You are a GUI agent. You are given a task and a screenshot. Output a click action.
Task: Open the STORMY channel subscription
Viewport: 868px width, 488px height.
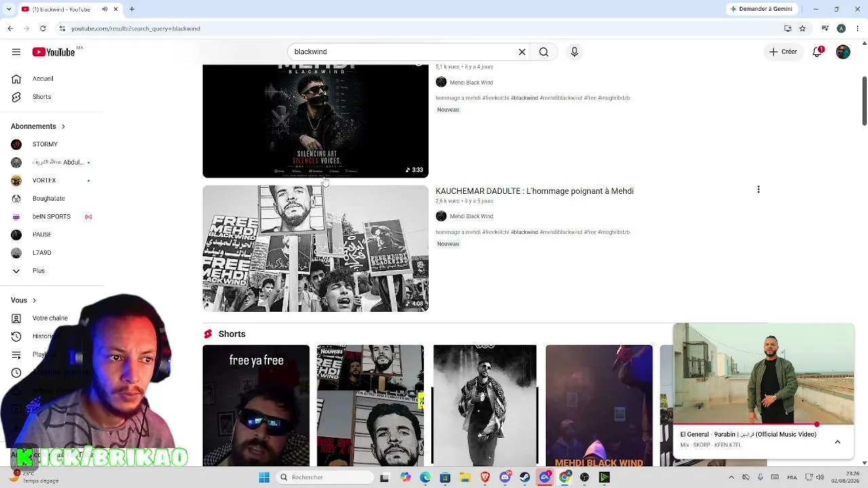coord(52,144)
